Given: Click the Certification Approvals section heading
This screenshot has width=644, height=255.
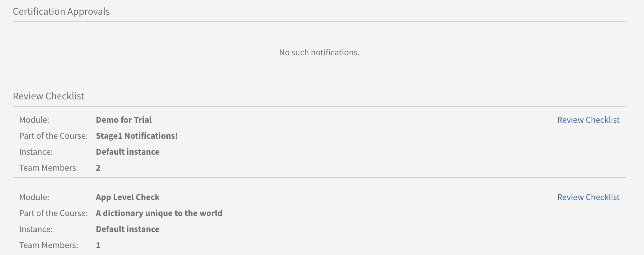Looking at the screenshot, I should click(61, 12).
